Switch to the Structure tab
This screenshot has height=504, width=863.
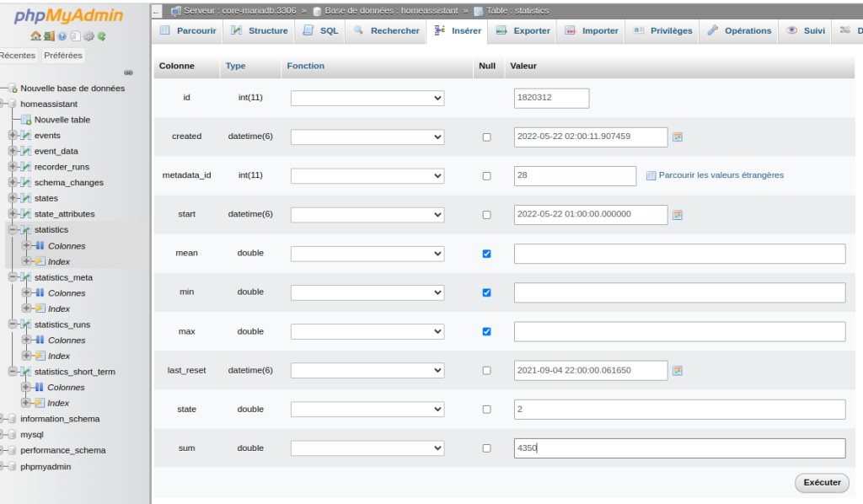[260, 31]
